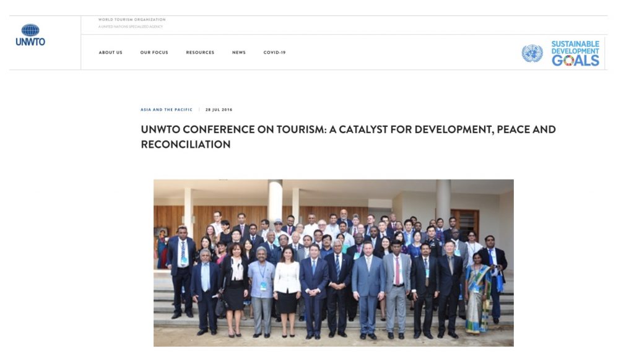This screenshot has width=634, height=364.
Task: Click the word RECONCILIATION in the headline
Action: tap(186, 144)
